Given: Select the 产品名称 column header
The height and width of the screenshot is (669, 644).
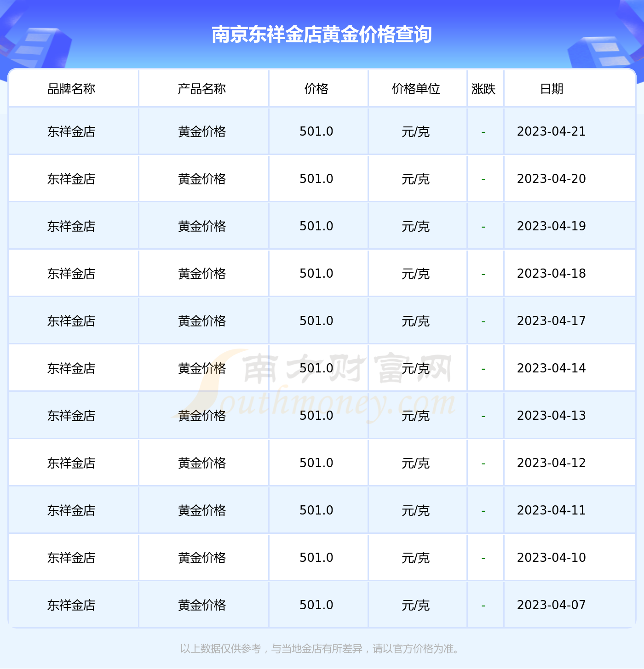Looking at the screenshot, I should pos(202,89).
